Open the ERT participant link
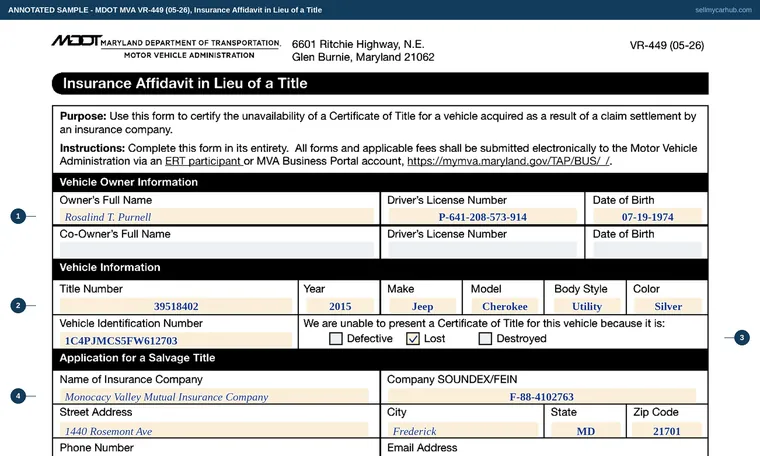 [203, 161]
